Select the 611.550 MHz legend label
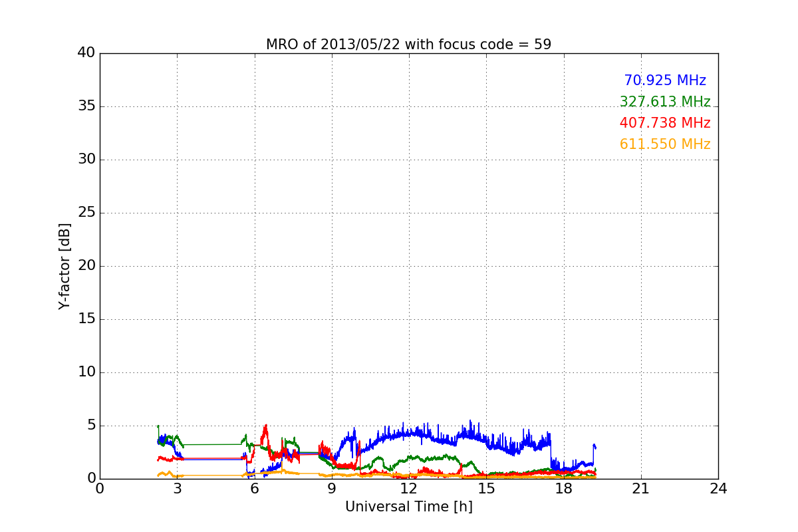798x532 pixels. [665, 144]
